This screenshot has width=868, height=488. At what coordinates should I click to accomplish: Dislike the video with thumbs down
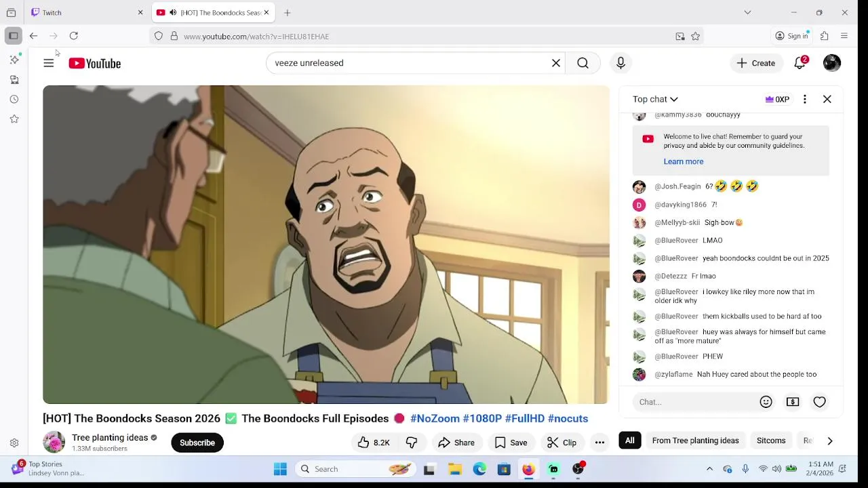click(412, 443)
